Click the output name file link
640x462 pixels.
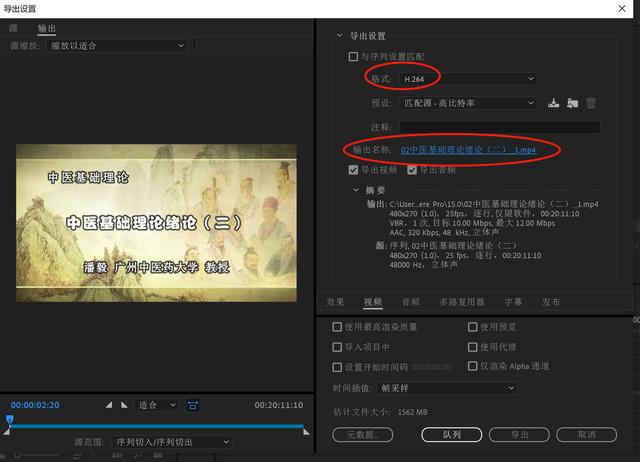[469, 150]
